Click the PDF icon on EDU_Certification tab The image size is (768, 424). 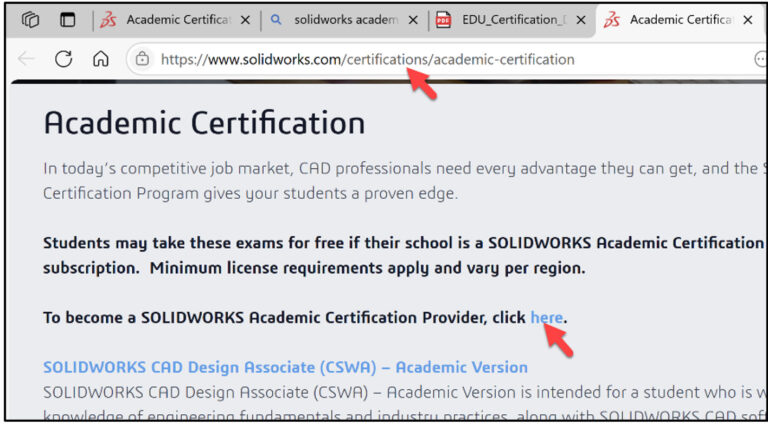(443, 20)
